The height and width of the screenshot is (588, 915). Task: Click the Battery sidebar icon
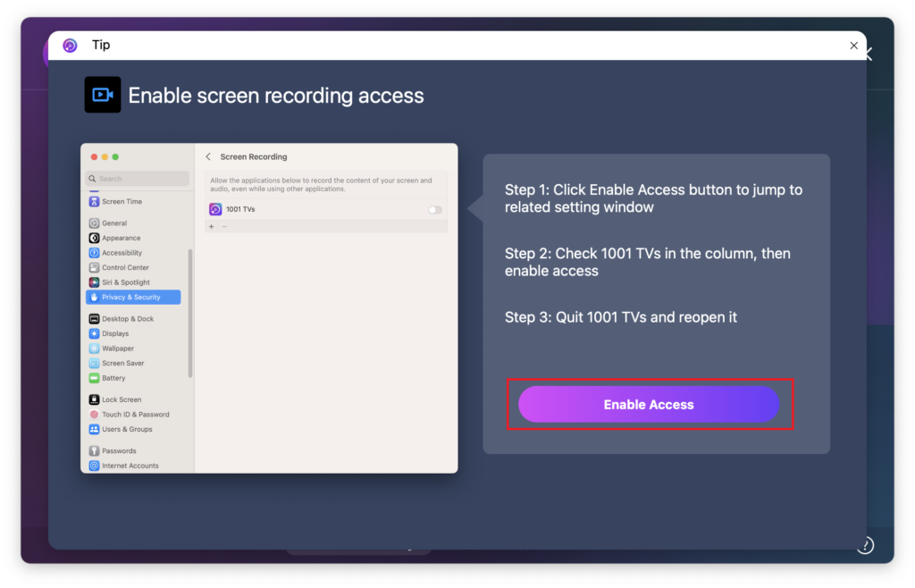point(94,378)
